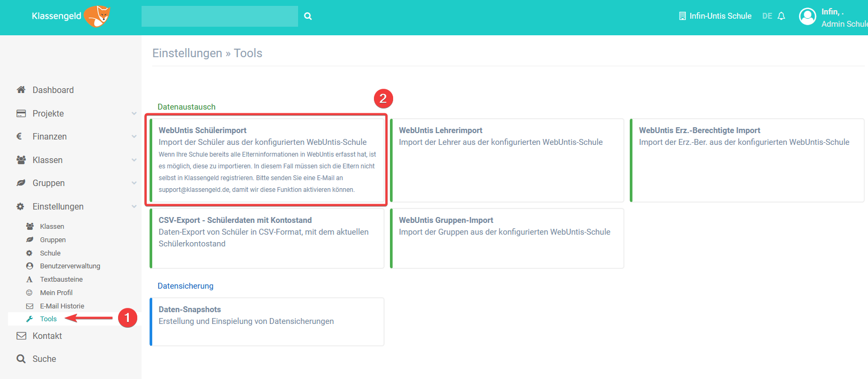The width and height of the screenshot is (868, 379).
Task: Select Tools in settings submenu
Action: pyautogui.click(x=48, y=319)
